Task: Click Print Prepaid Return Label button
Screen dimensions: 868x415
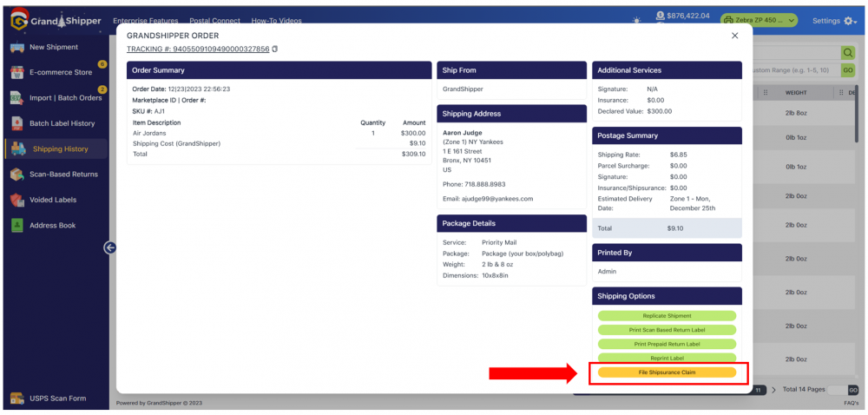Action: click(667, 344)
